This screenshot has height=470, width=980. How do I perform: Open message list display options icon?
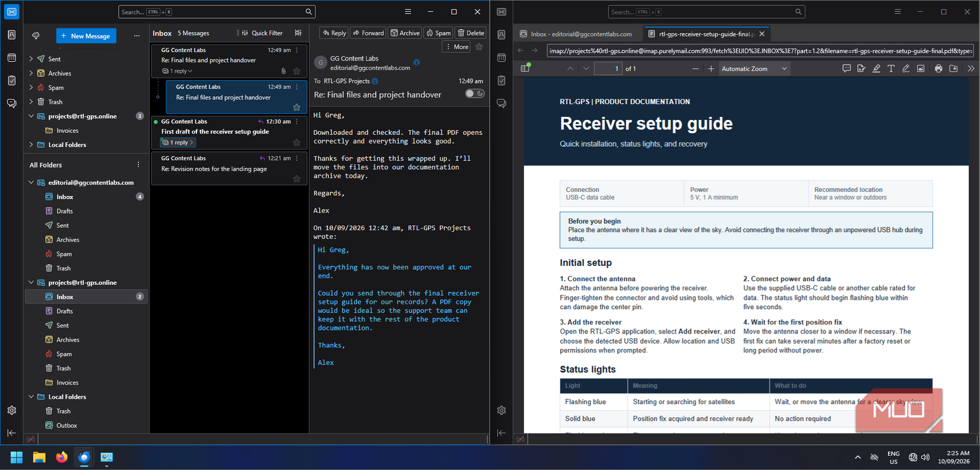click(298, 33)
